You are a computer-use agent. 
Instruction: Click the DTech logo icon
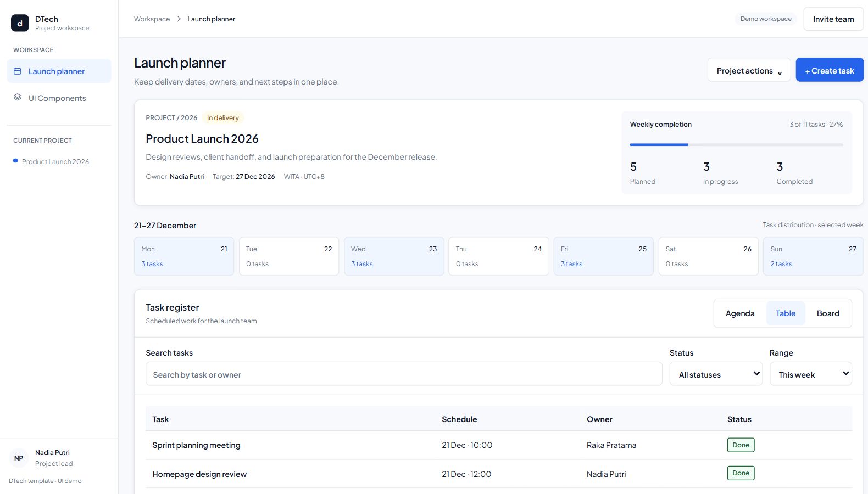[20, 23]
